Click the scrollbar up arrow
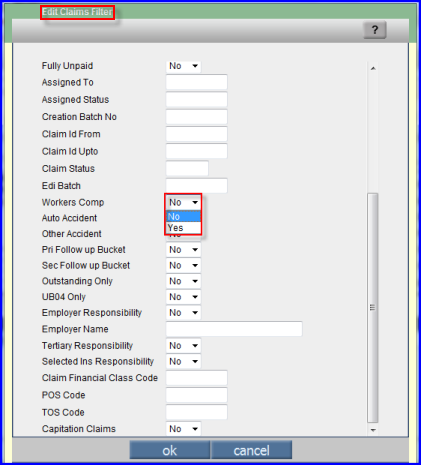Screen dimensions: 421x465 (x=373, y=68)
